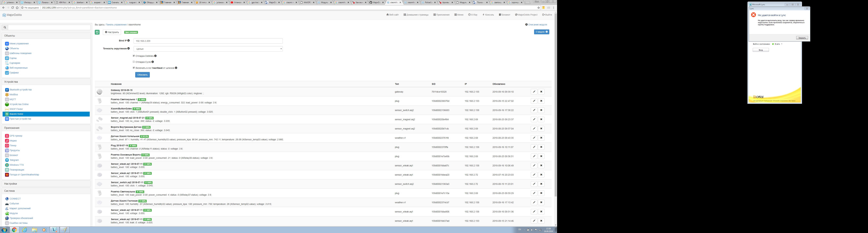Uncheck Отладка DebMes checkbox
This screenshot has height=233, width=868.
(x=134, y=56)
